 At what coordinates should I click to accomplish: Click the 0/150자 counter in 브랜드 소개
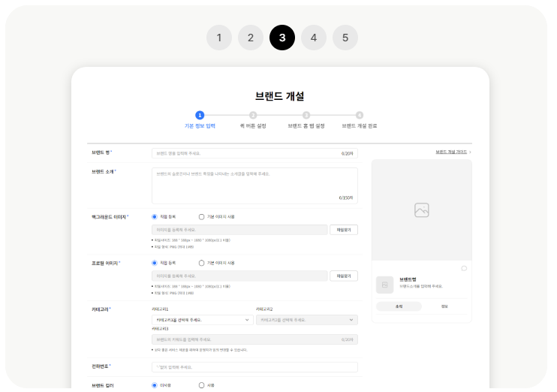[x=346, y=198]
